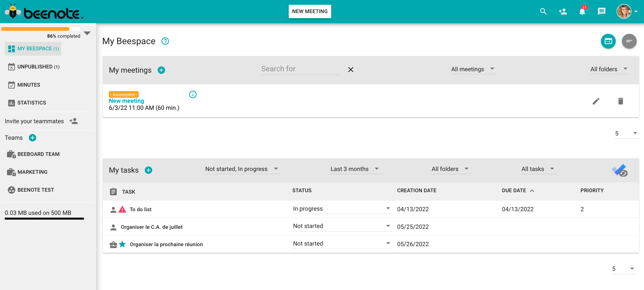
Task: Open the search icon in the top bar
Action: click(x=543, y=11)
